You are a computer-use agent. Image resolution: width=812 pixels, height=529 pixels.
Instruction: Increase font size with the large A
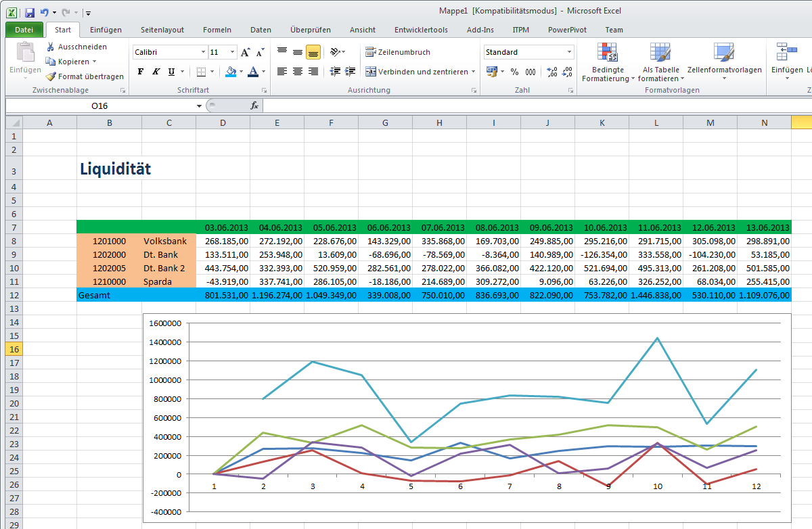coord(246,52)
